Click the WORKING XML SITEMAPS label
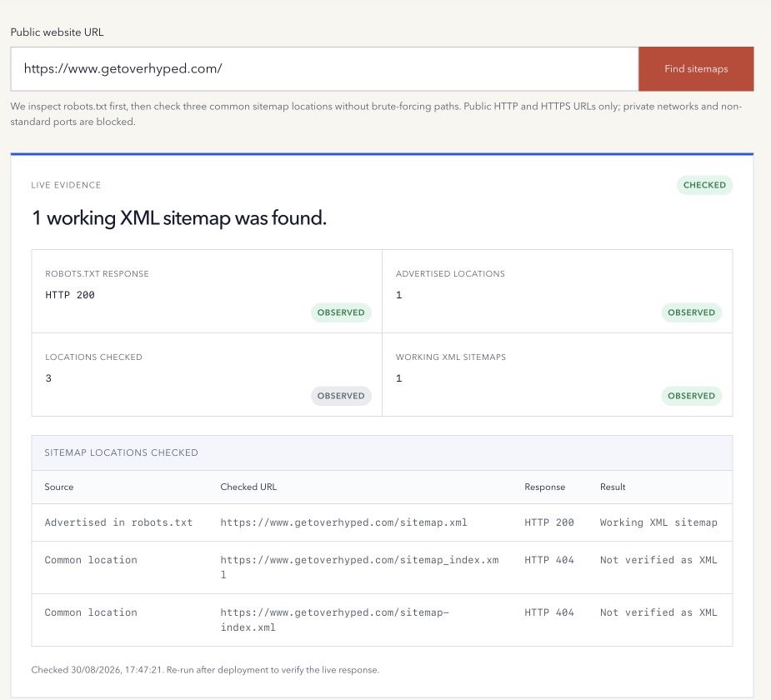This screenshot has width=771, height=700. [x=450, y=357]
